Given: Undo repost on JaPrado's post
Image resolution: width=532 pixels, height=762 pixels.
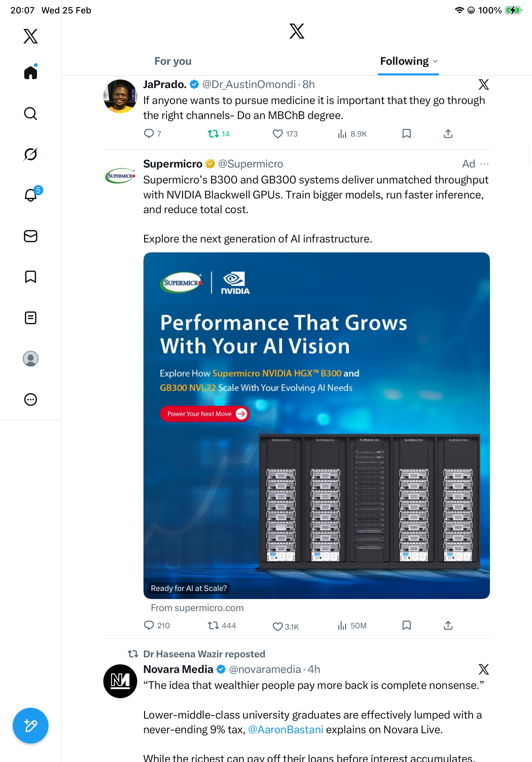Looking at the screenshot, I should click(x=213, y=134).
